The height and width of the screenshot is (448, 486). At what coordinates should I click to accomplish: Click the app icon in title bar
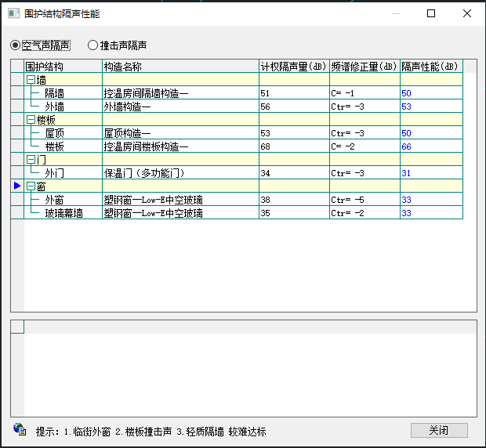[x=13, y=13]
